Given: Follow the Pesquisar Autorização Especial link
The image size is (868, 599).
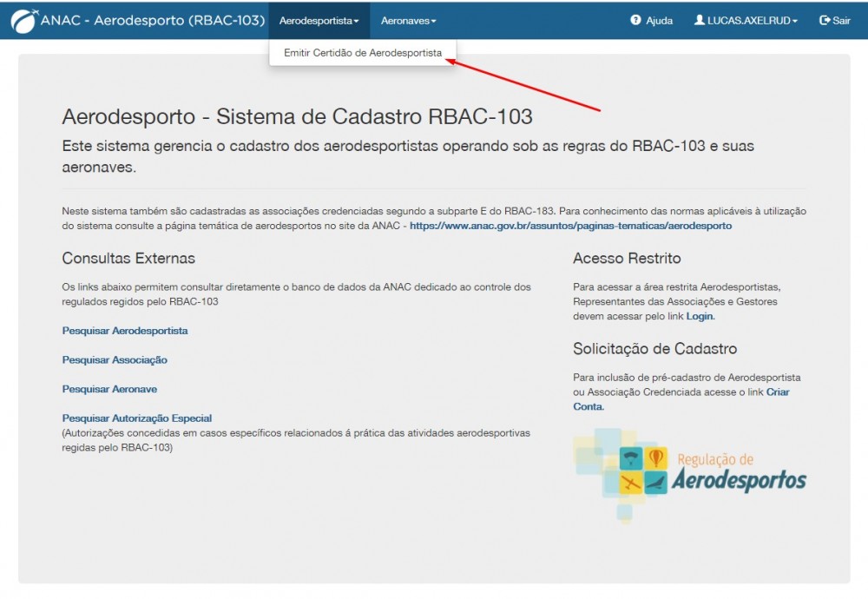Looking at the screenshot, I should click(137, 418).
